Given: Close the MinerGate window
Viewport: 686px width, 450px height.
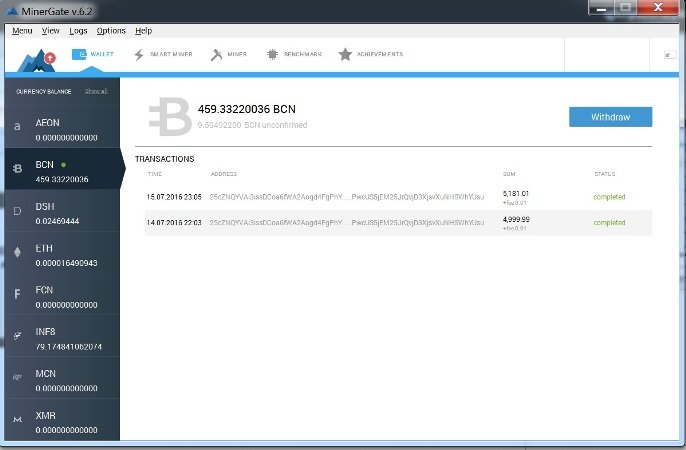Looking at the screenshot, I should (658, 8).
